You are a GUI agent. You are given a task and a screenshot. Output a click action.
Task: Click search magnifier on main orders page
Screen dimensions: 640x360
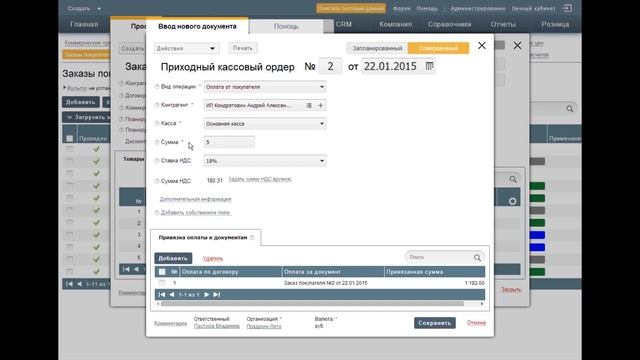pos(570,109)
